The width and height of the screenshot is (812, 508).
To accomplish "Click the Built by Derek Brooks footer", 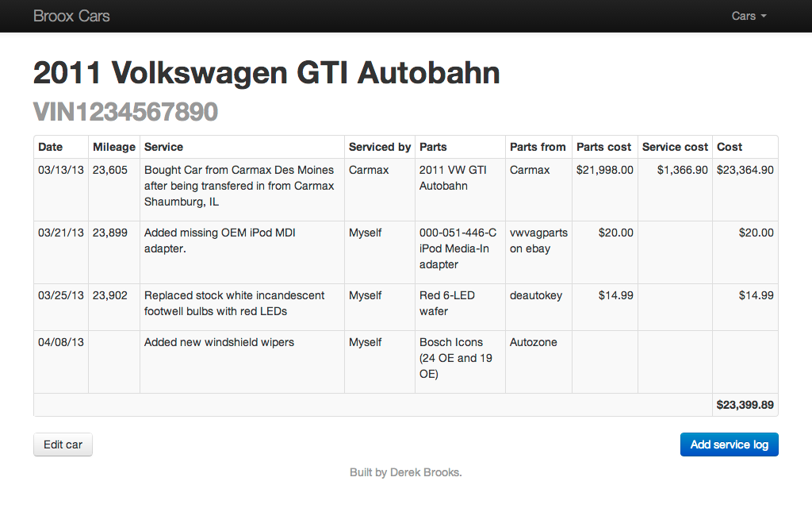I will click(405, 472).
